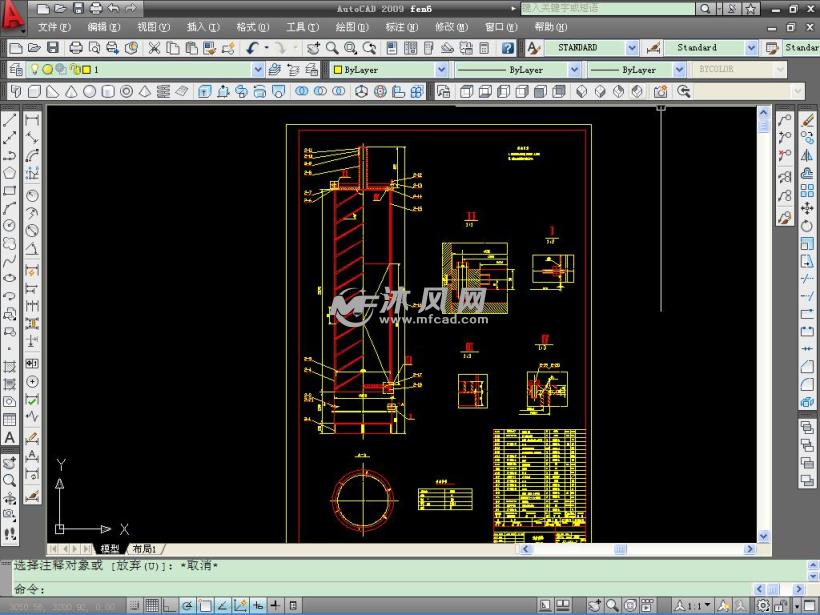The width and height of the screenshot is (820, 615).
Task: Click the Save icon in standard toolbar
Action: pyautogui.click(x=54, y=48)
